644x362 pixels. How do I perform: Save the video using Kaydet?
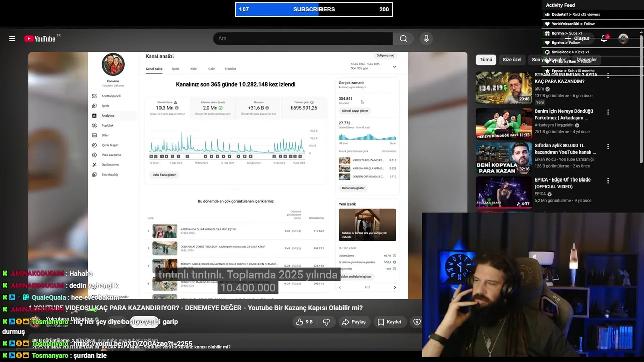click(389, 322)
